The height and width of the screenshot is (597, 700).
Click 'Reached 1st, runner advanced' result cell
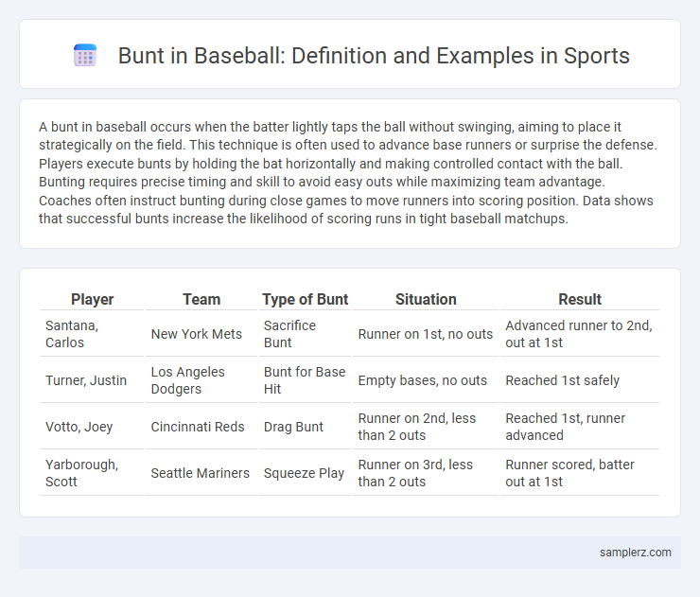(580, 427)
